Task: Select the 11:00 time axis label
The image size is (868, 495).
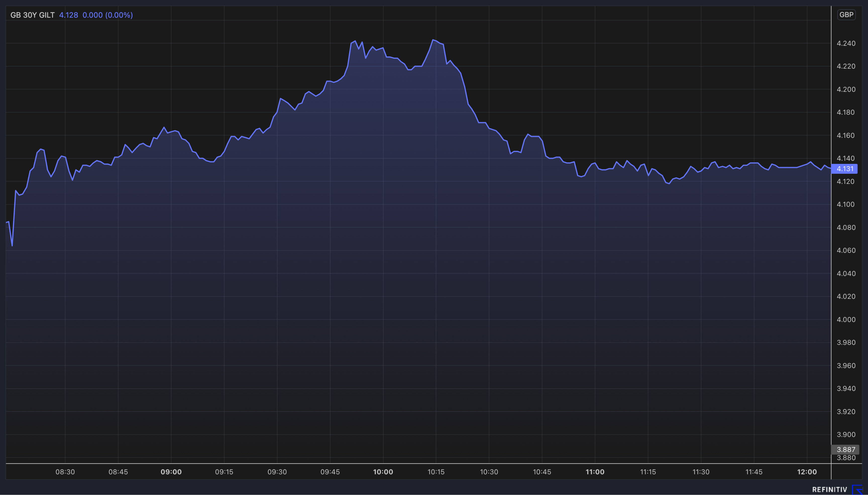Action: click(x=595, y=472)
